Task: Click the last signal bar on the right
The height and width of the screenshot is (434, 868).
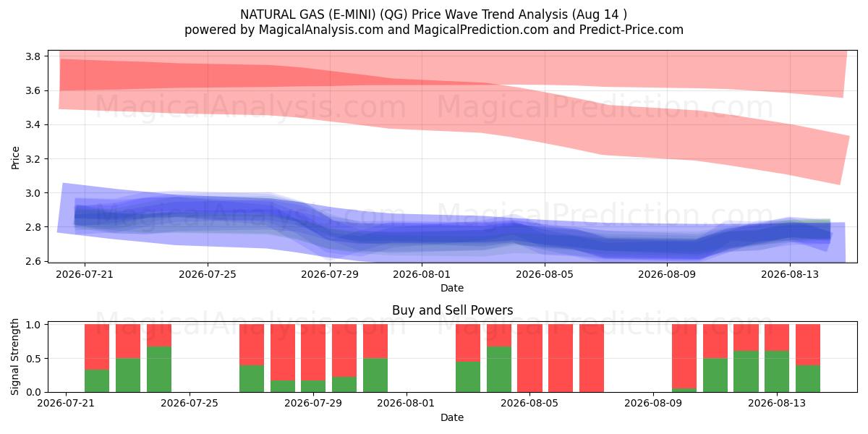Action: coord(808,358)
